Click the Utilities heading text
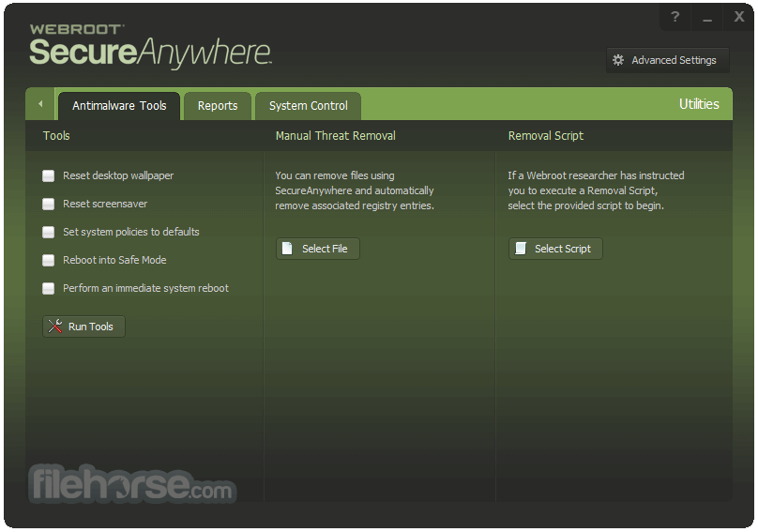 click(x=699, y=104)
